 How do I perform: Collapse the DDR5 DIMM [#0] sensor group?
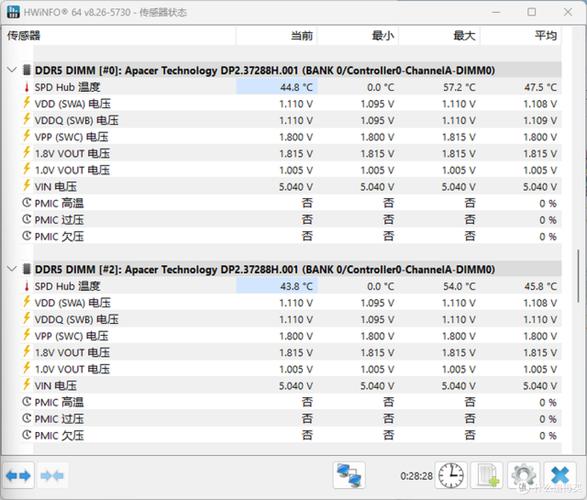(x=12, y=70)
